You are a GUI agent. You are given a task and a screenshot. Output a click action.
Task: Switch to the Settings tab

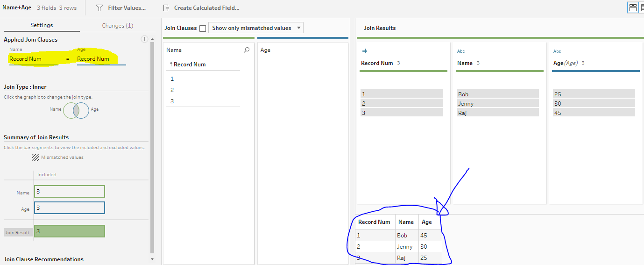pos(42,25)
